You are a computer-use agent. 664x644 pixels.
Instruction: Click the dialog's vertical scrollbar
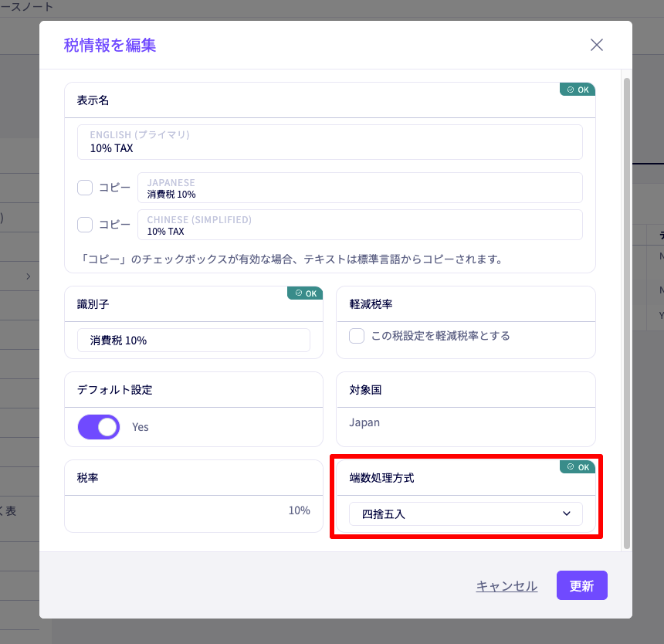627,309
